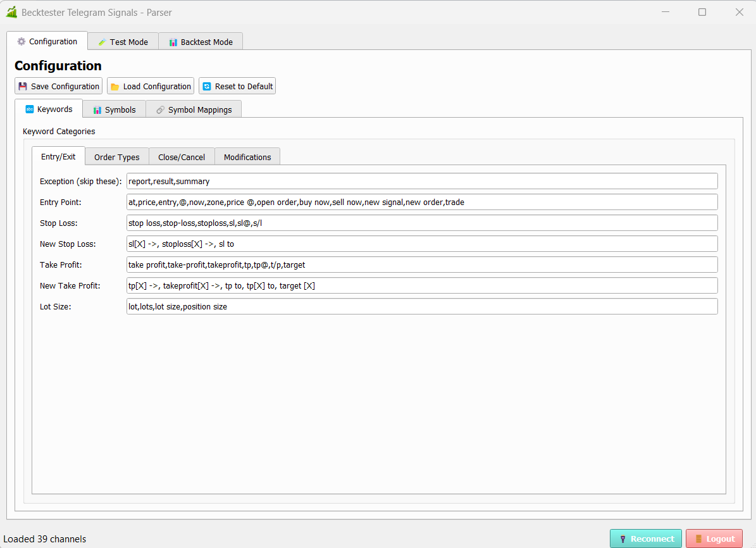This screenshot has height=548, width=756.
Task: Click the pencil icon on Test Mode tab
Action: tap(102, 42)
